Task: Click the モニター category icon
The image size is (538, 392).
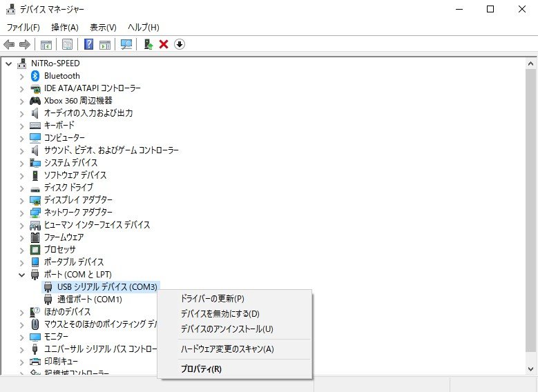Action: point(35,337)
